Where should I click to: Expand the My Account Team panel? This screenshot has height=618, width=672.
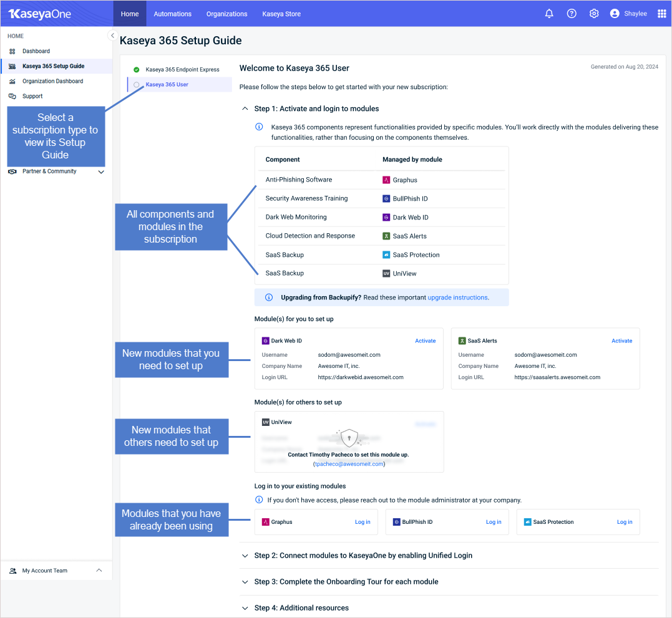point(99,571)
